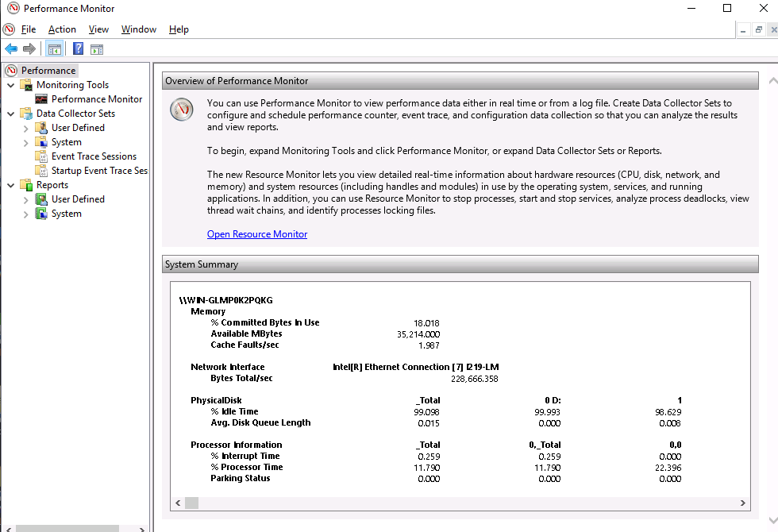Click the Intel[R] Ethernet Connection adapter name
The image size is (778, 532).
(x=416, y=367)
